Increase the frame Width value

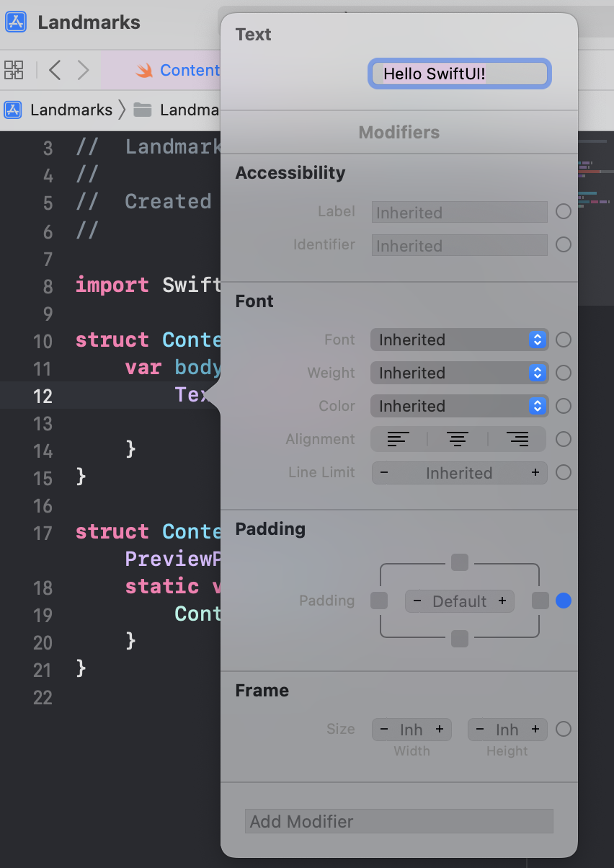point(440,730)
